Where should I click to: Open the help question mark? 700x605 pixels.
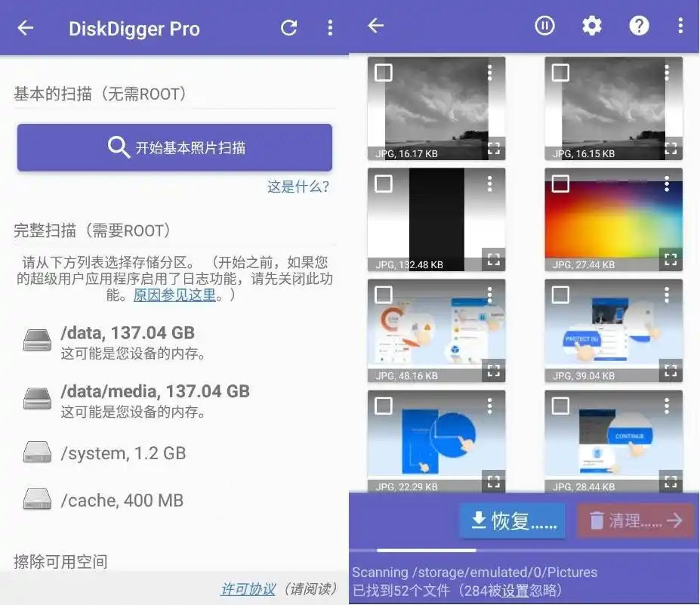point(639,26)
